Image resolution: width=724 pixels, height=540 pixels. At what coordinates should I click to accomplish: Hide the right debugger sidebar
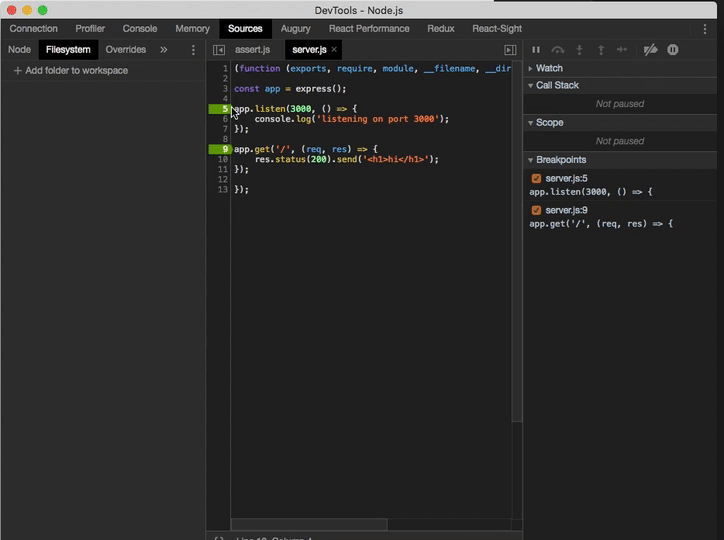[510, 50]
